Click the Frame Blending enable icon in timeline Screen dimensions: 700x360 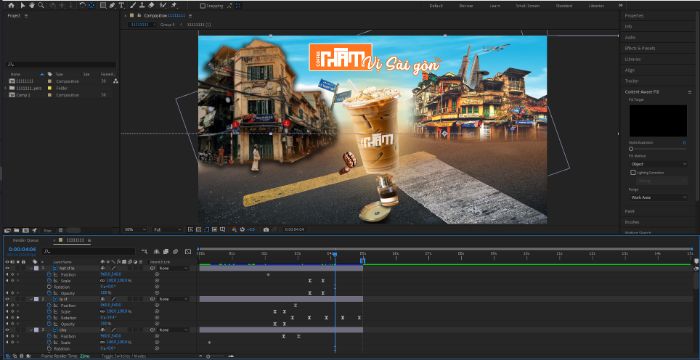166,251
